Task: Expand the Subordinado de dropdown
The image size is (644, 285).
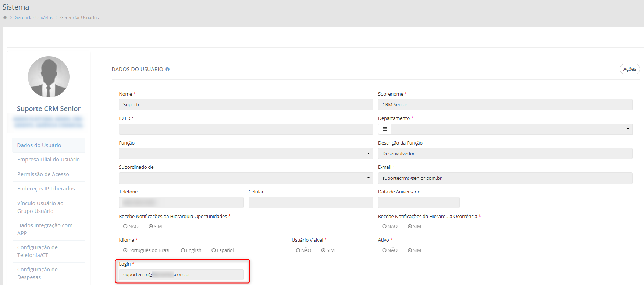Action: coord(246,178)
